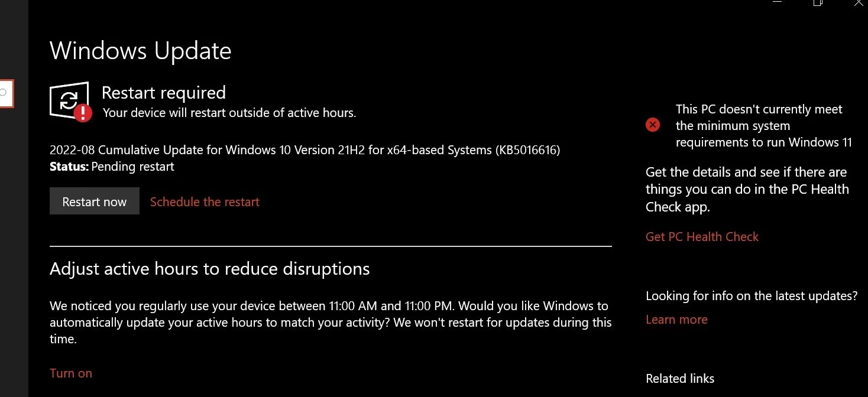
Task: Click the Looking for info on updates text
Action: coord(752,296)
